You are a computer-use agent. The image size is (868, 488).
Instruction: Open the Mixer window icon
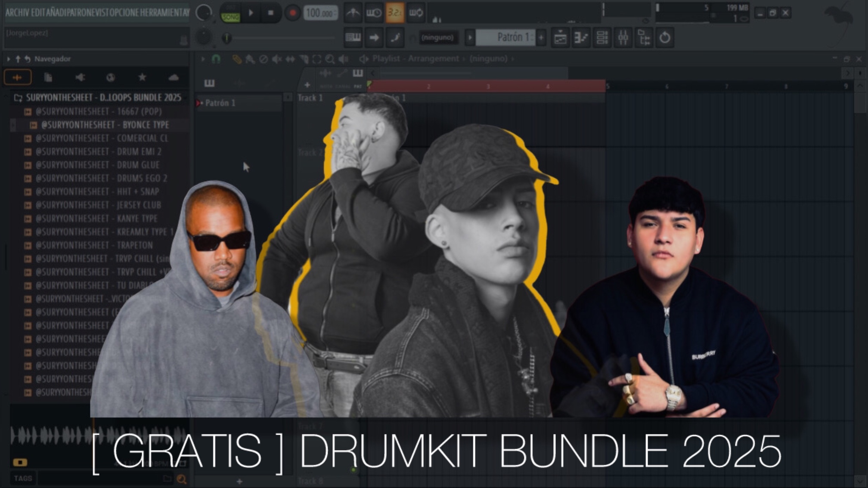point(623,38)
